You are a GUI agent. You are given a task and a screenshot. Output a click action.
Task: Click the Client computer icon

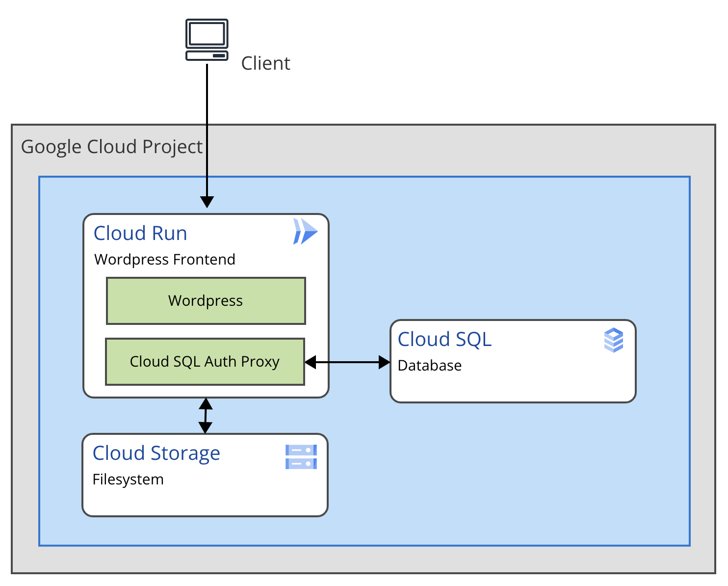click(207, 40)
